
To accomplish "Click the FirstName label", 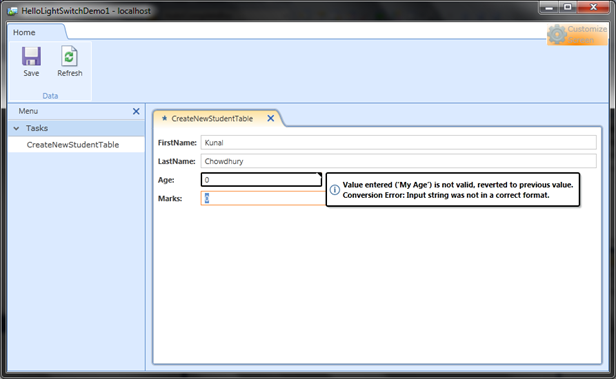I will tap(177, 143).
